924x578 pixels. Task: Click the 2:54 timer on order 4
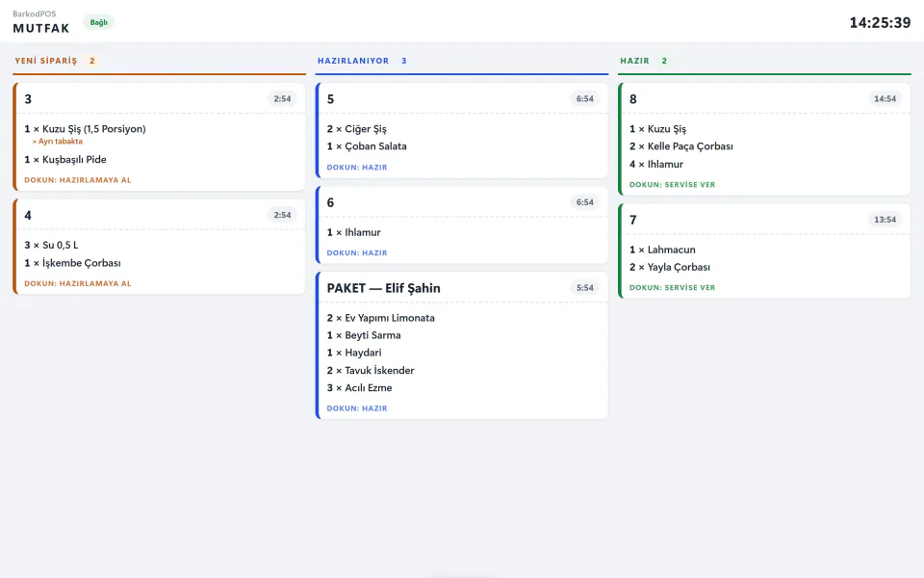pos(282,215)
